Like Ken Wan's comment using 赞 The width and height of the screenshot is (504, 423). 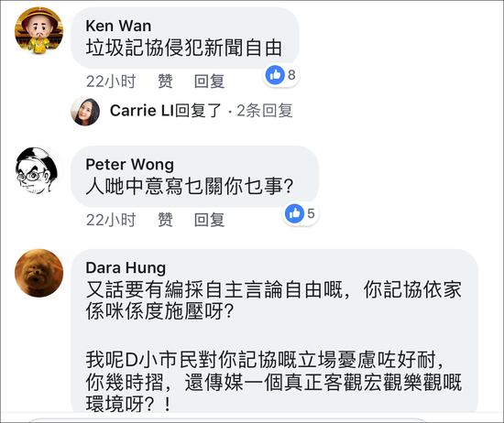click(x=165, y=81)
